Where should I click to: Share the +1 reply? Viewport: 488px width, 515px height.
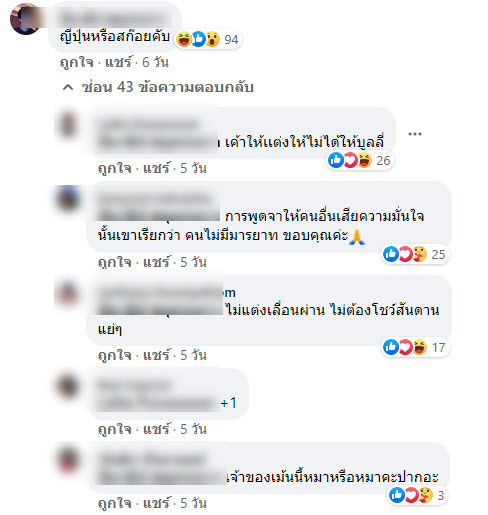(157, 429)
